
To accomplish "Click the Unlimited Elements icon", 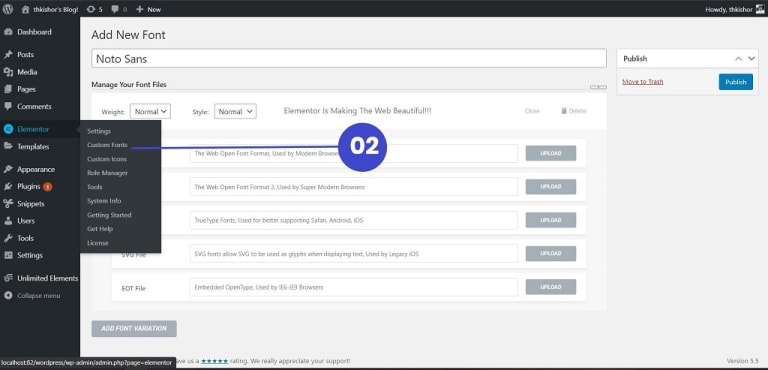I will tap(8, 278).
